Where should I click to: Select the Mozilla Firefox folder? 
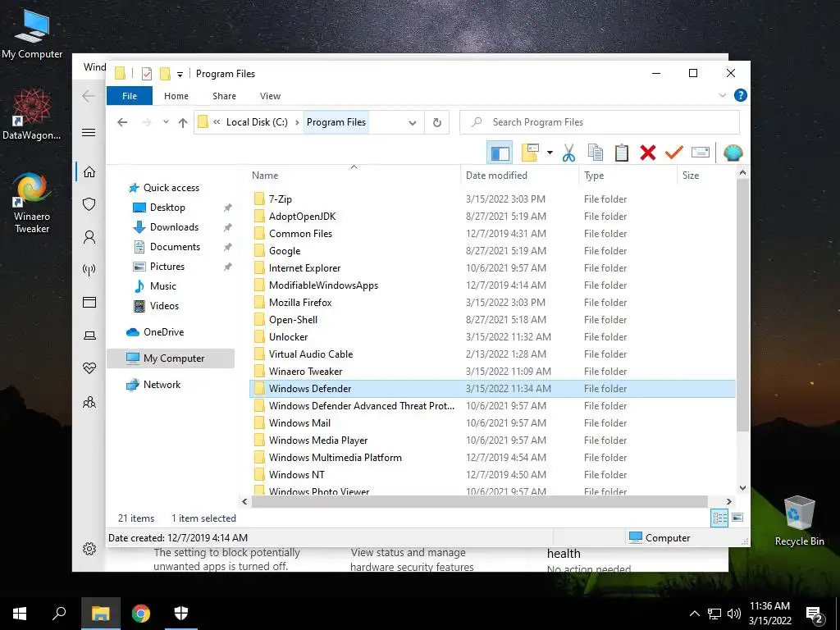pyautogui.click(x=300, y=303)
